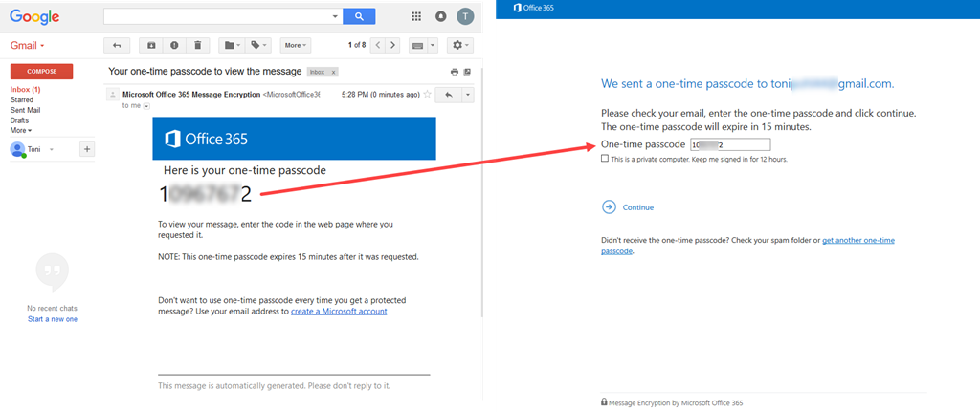Click 'create a Microsoft account' link
980x412 pixels.
(x=339, y=311)
